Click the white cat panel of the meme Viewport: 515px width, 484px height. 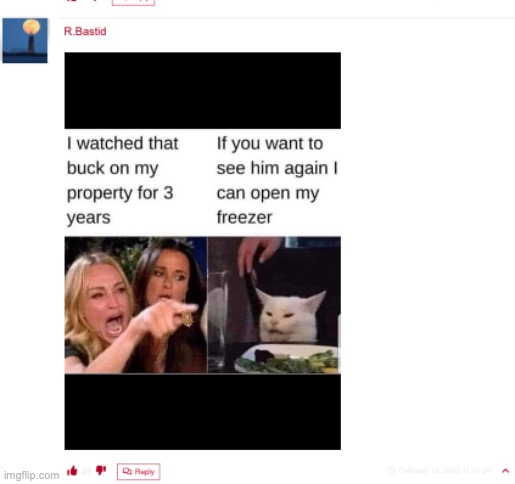coord(274,305)
